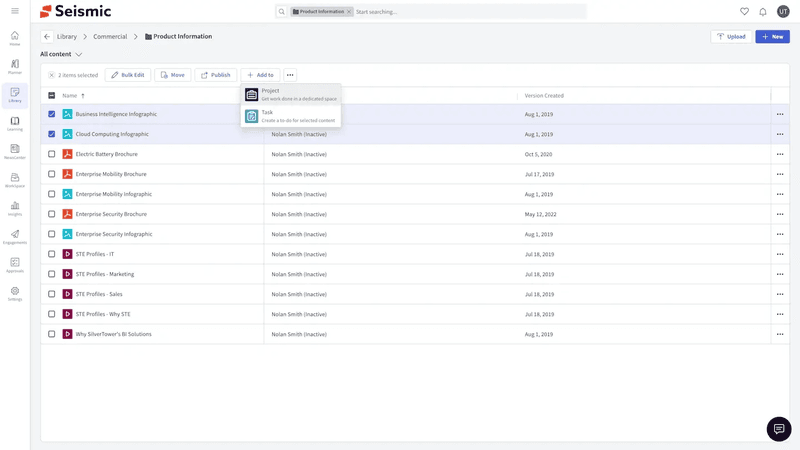Check STE Profiles - Sales row
The image size is (800, 450).
pos(52,294)
